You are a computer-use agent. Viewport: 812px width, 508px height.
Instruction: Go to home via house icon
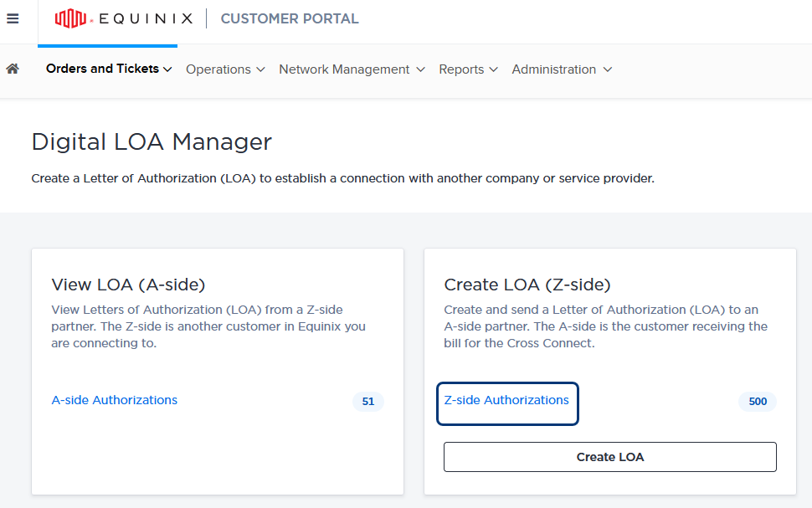click(13, 69)
